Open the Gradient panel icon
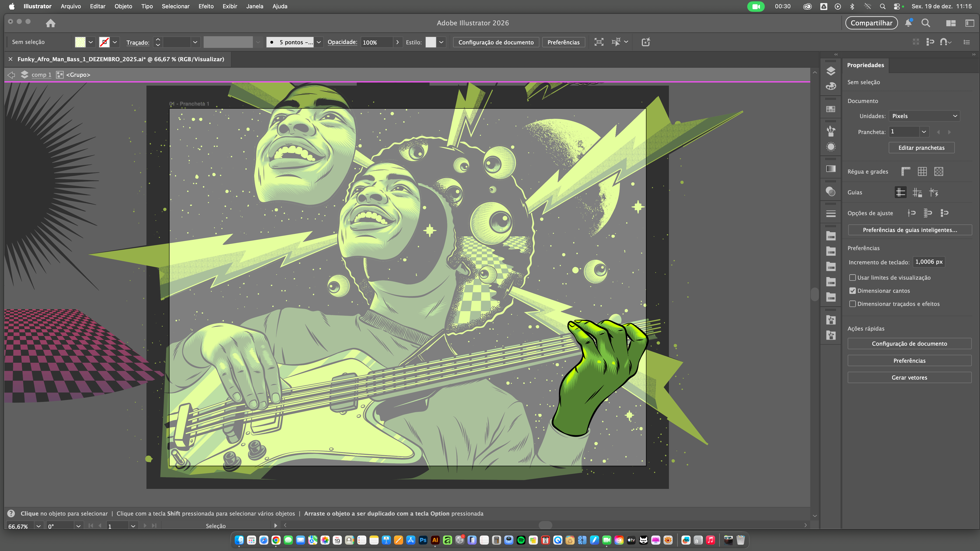980x551 pixels. [x=831, y=168]
